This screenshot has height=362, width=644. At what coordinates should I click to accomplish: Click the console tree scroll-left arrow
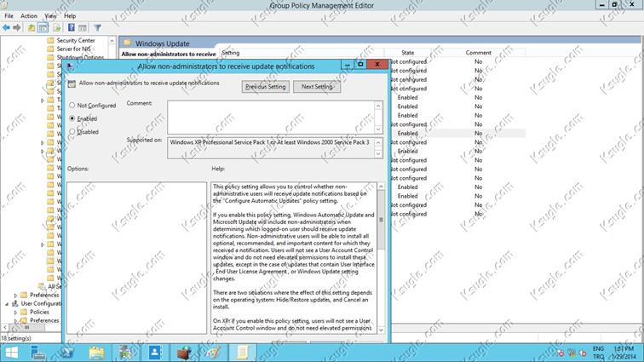click(x=4, y=327)
